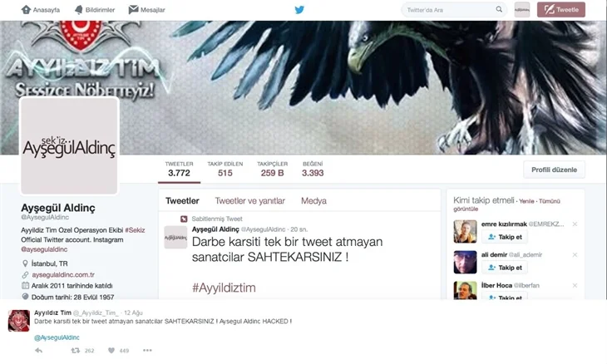Click the Tweetle compose button
This screenshot has height=364, width=607.
tap(561, 10)
